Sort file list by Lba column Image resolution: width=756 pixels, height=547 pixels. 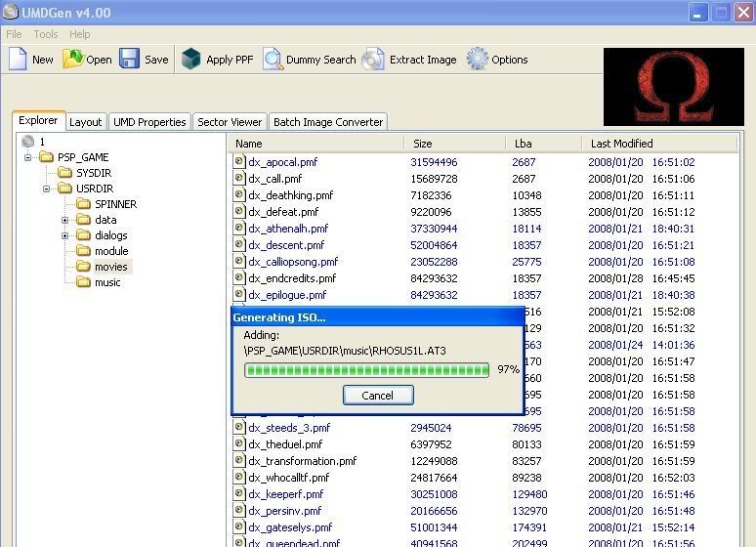(544, 144)
